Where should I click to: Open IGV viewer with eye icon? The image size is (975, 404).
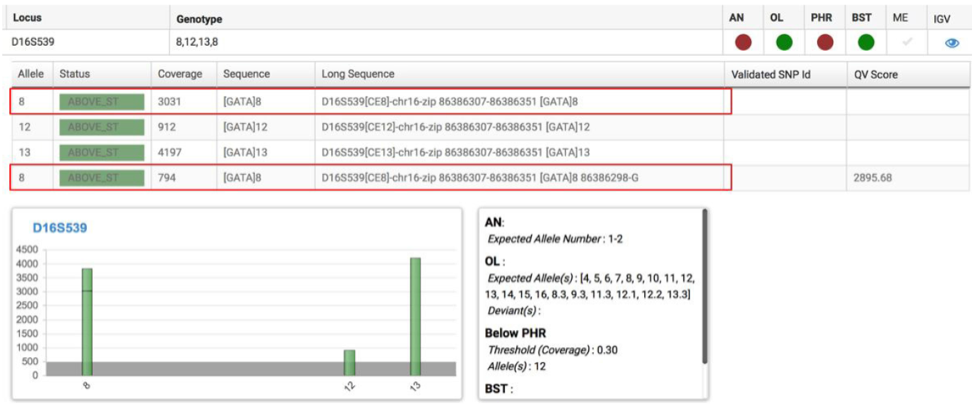[952, 43]
